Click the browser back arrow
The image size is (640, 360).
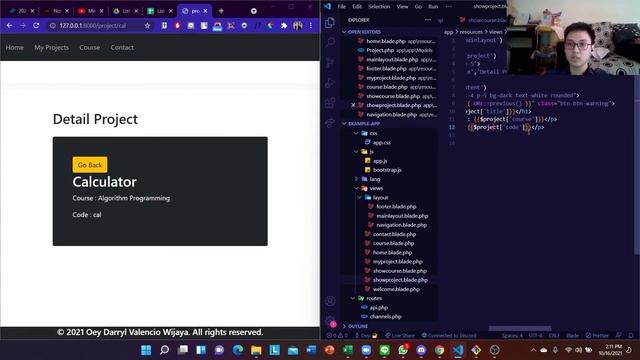[x=9, y=25]
